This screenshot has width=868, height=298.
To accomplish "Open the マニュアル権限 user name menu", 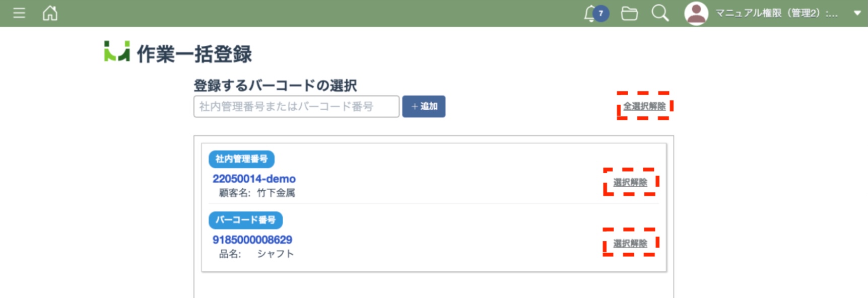I will click(x=776, y=14).
